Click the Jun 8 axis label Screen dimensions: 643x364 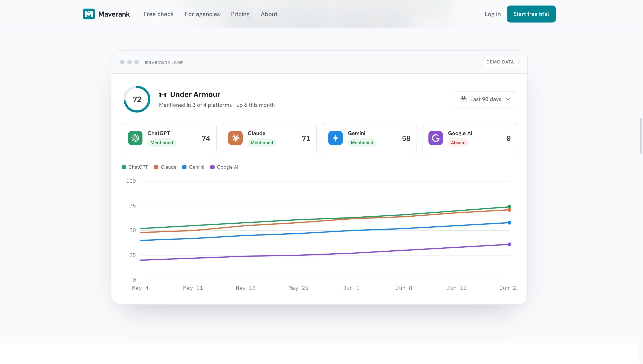pyautogui.click(x=404, y=288)
